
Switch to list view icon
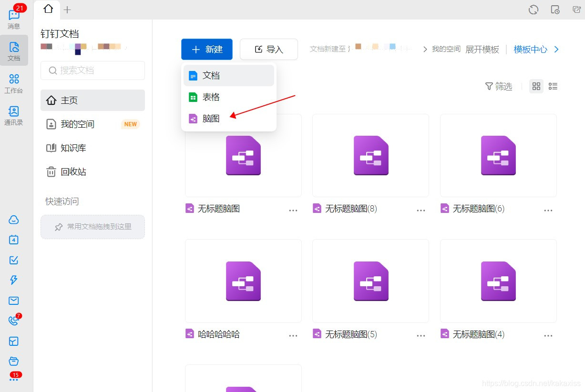(553, 86)
